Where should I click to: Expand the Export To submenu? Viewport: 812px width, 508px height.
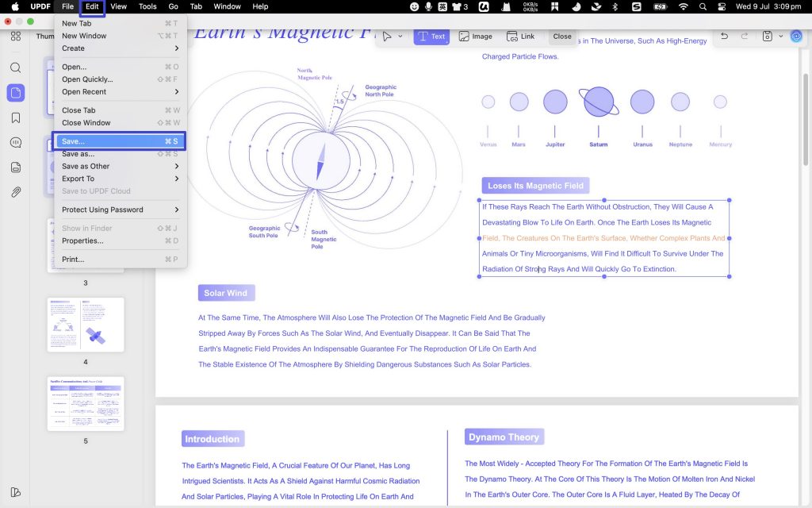[121, 179]
